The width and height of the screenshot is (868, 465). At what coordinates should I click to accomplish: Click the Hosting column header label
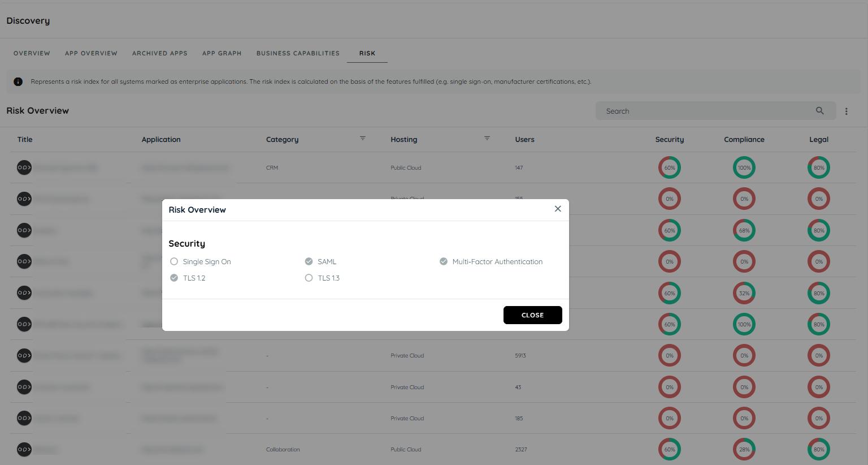(x=403, y=139)
